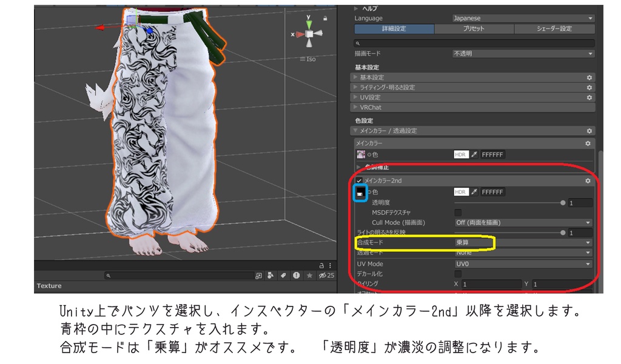
Task: Enable the メインカラー2nd checkbox
Action: pyautogui.click(x=358, y=180)
